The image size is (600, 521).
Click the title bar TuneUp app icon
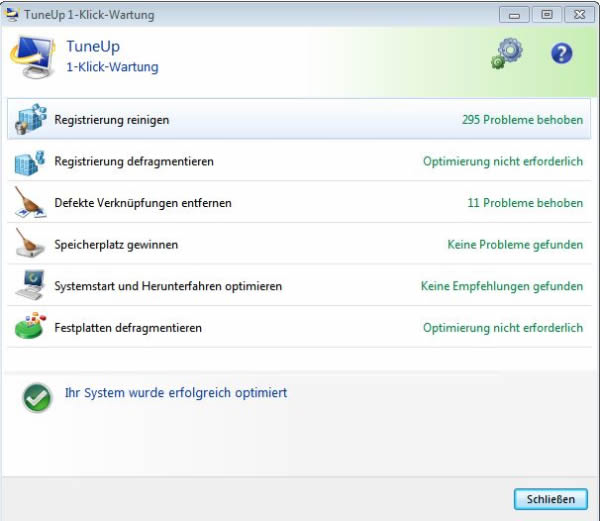pyautogui.click(x=11, y=14)
